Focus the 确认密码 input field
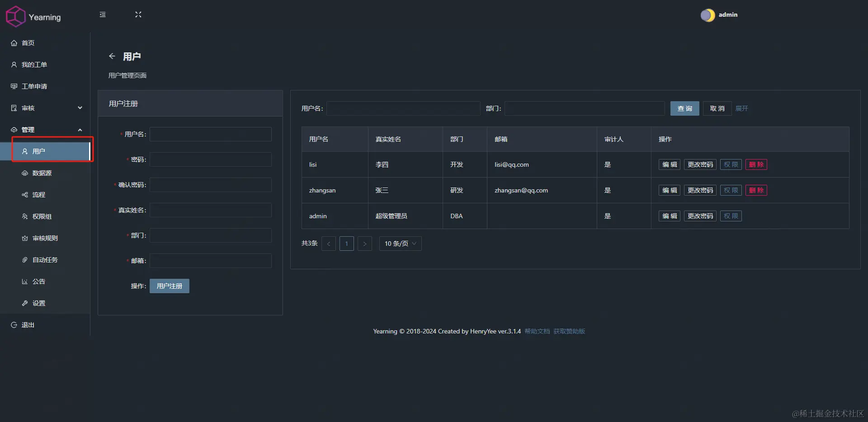Viewport: 868px width, 422px height. (x=211, y=185)
